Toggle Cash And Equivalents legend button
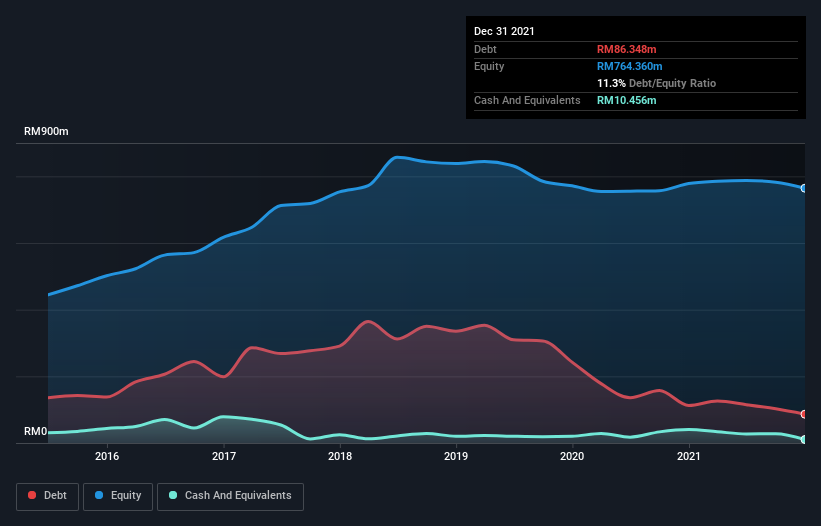 pyautogui.click(x=230, y=496)
